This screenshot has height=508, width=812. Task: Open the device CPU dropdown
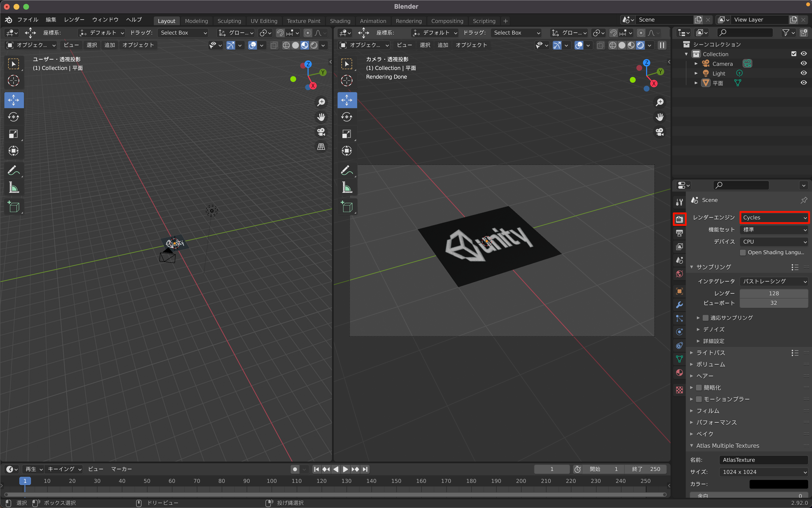click(x=774, y=242)
